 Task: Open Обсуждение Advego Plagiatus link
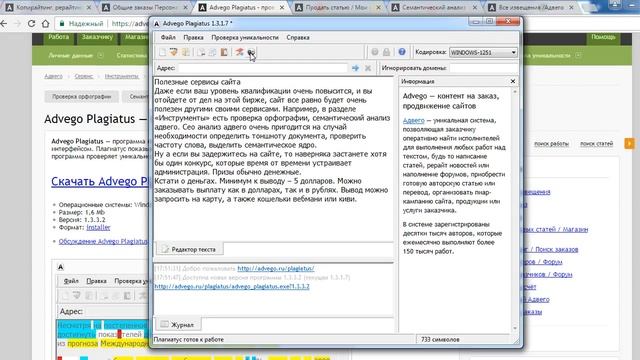[x=103, y=241]
